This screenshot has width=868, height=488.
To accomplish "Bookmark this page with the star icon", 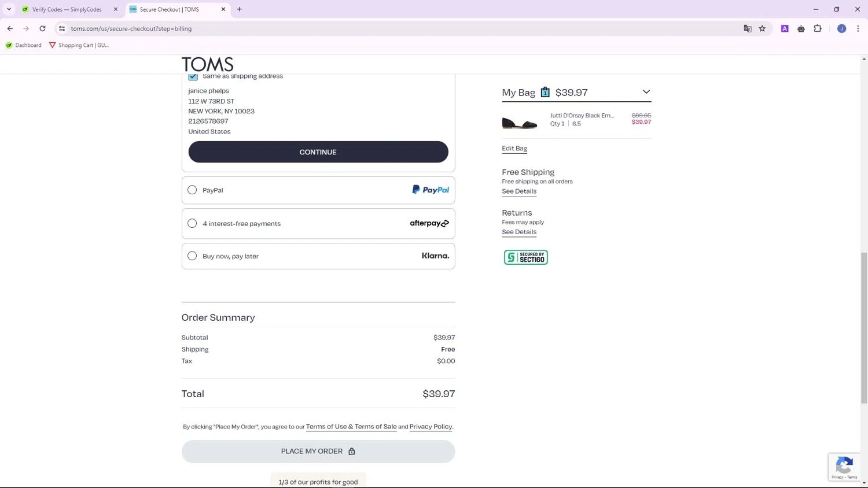I will [762, 28].
